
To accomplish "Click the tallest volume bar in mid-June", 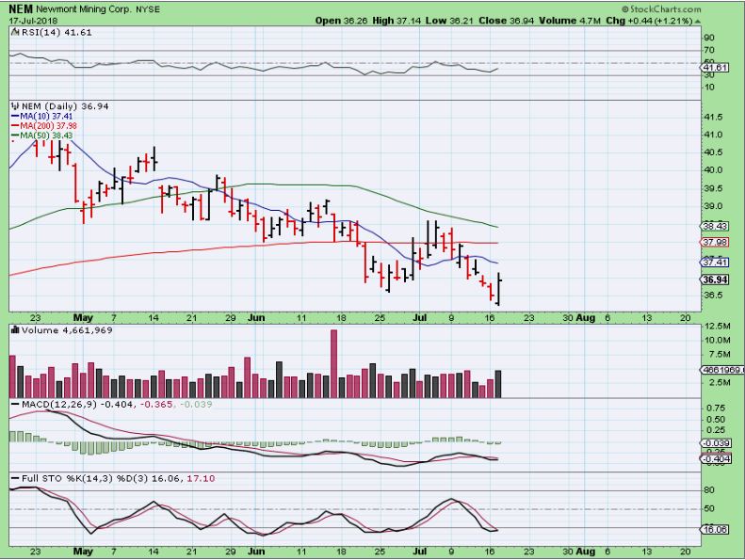I will click(x=333, y=363).
